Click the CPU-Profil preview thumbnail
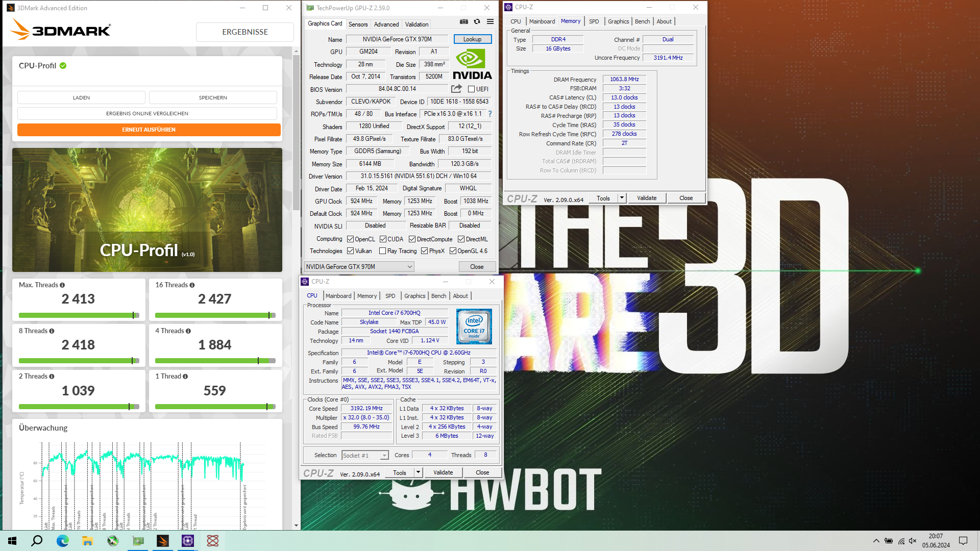This screenshot has width=980, height=551. coord(147,210)
